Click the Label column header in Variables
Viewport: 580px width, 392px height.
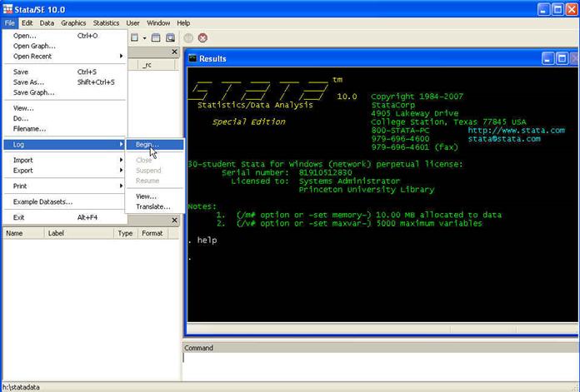click(x=57, y=233)
